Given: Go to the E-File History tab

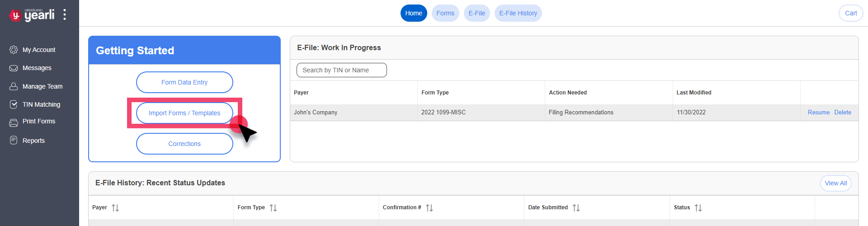Looking at the screenshot, I should click(x=518, y=13).
